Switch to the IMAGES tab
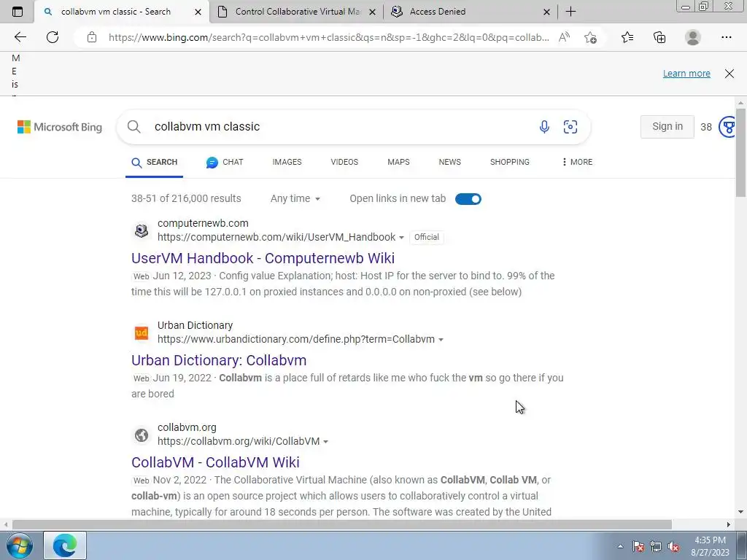The image size is (747, 560). point(287,162)
